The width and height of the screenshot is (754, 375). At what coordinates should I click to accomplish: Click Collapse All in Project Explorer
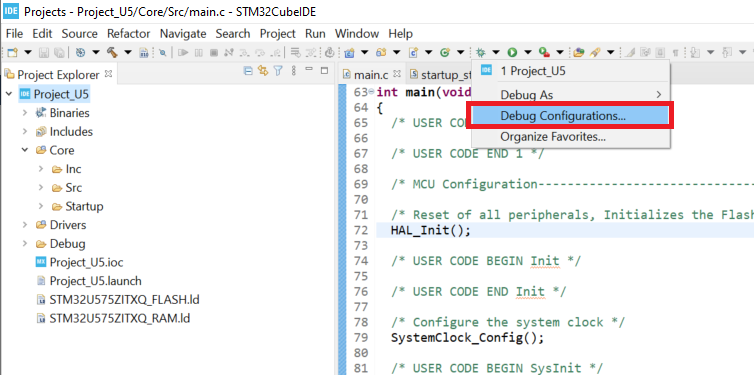[248, 71]
